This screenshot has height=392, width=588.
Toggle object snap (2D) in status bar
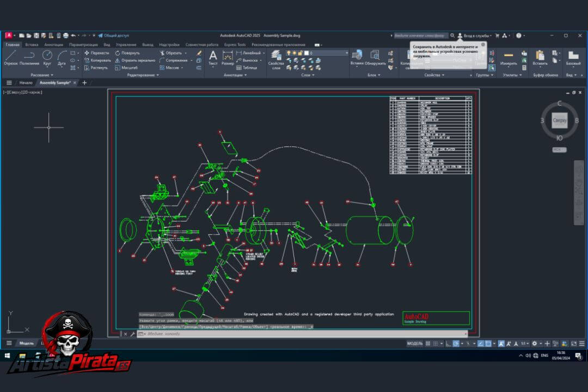click(488, 343)
